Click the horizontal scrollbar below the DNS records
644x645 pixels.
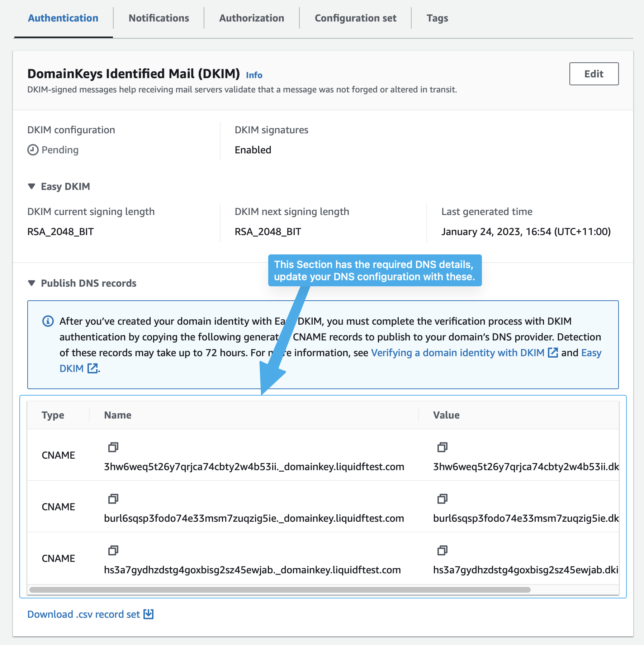click(x=280, y=588)
